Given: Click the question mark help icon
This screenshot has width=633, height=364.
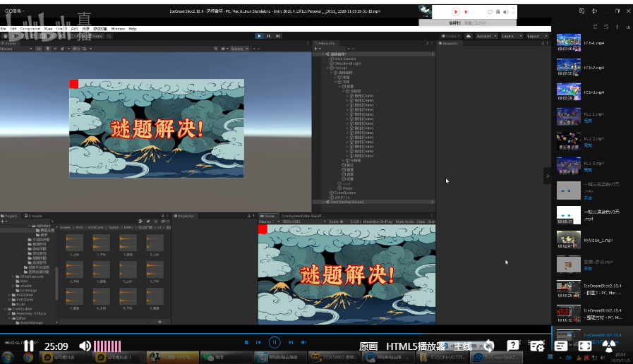Looking at the screenshot, I should 513,346.
